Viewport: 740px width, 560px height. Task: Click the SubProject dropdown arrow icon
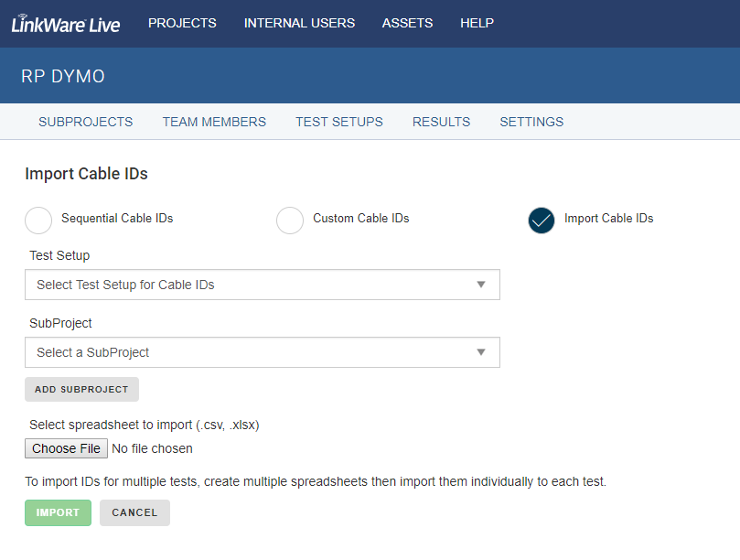pos(481,352)
